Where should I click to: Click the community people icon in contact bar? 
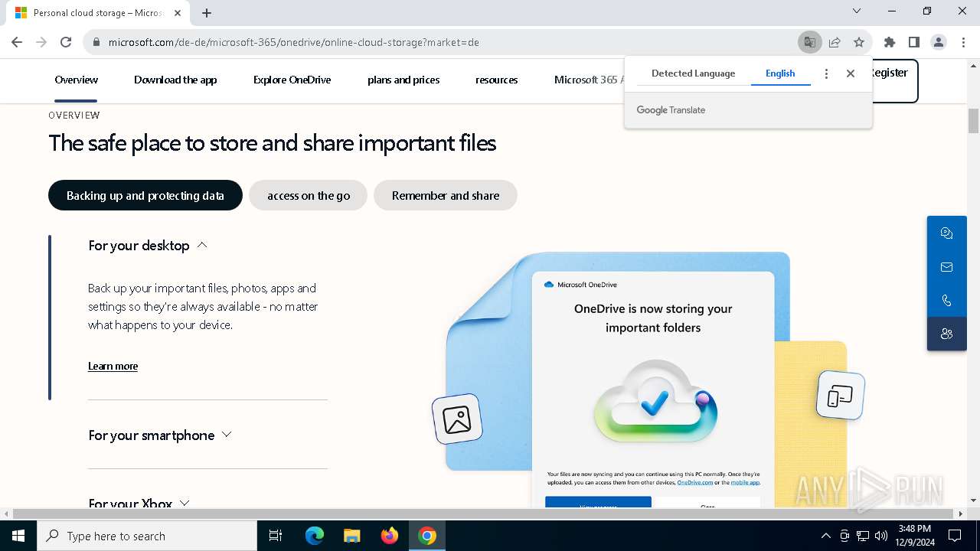(x=946, y=334)
